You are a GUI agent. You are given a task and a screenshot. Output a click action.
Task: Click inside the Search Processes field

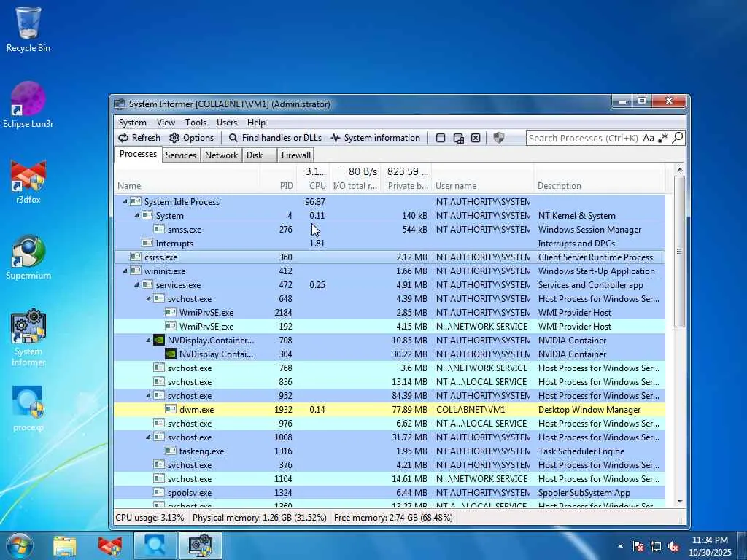tap(583, 138)
